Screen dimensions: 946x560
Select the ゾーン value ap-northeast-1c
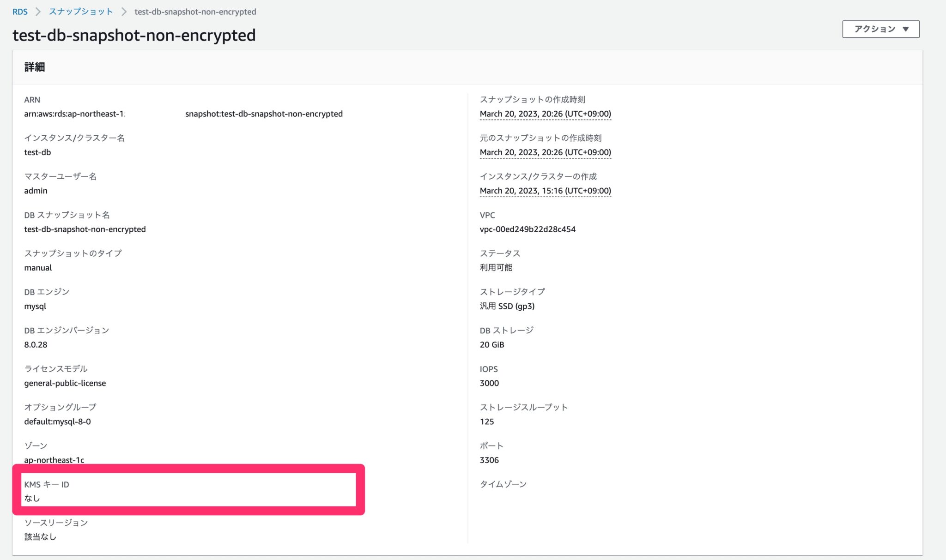point(52,460)
